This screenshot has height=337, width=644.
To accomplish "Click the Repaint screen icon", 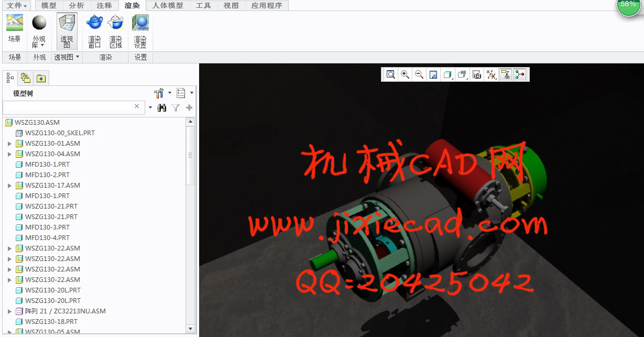I will (x=433, y=75).
